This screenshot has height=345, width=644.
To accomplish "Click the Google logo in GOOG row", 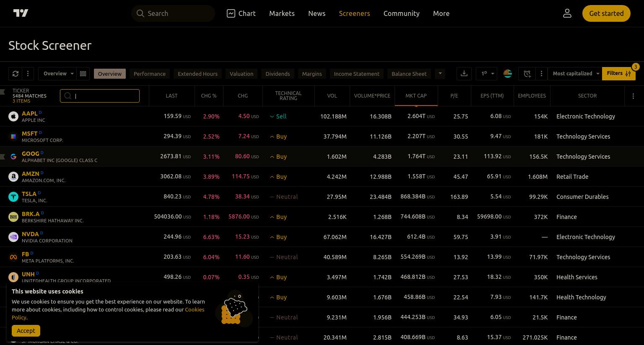I will tap(13, 157).
